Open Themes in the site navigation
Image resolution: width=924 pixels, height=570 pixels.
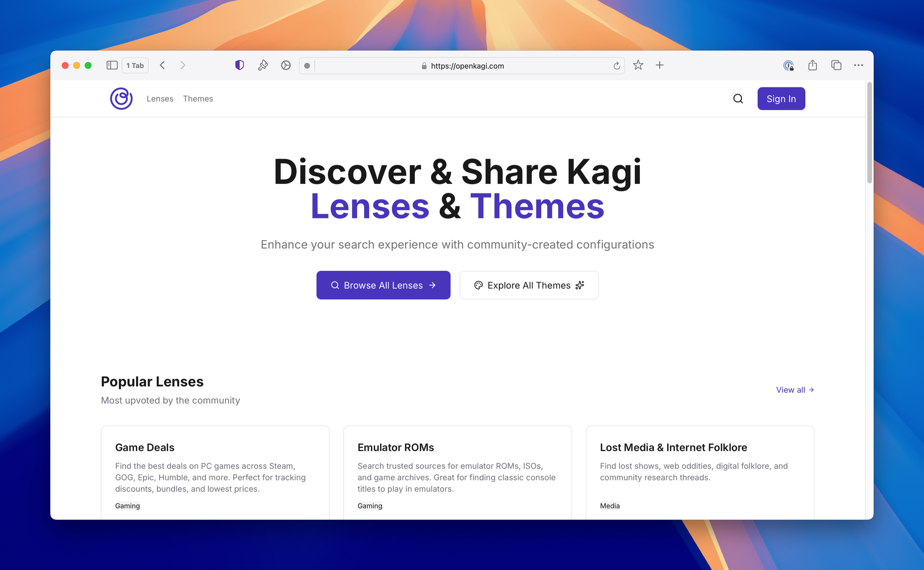click(x=198, y=98)
